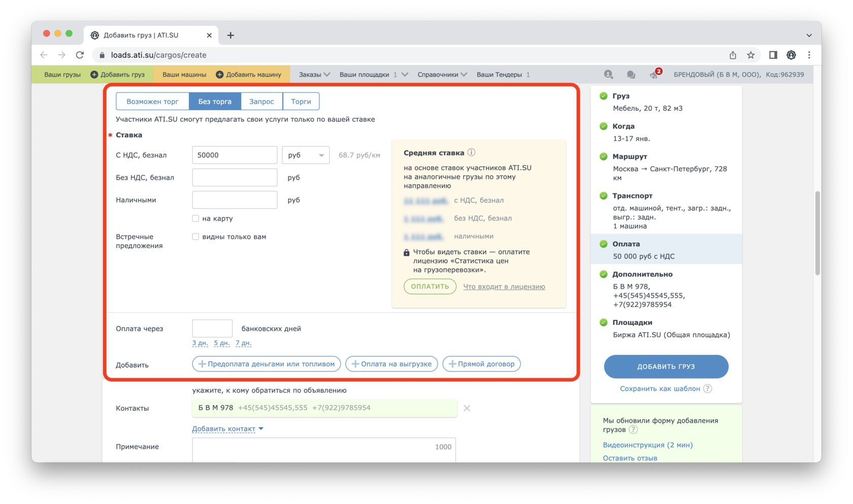Screen dimensions: 853x504
Task: Expand the Справочники menu
Action: 442,75
